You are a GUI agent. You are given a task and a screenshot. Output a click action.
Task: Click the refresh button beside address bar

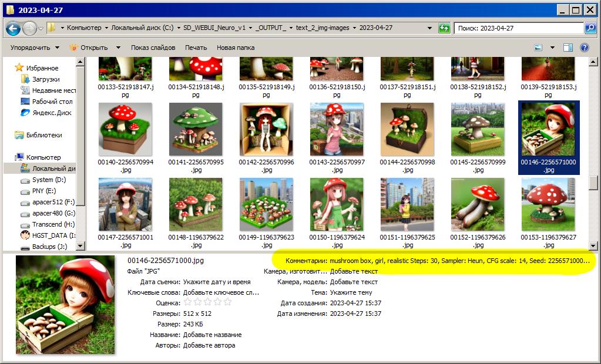coord(444,28)
